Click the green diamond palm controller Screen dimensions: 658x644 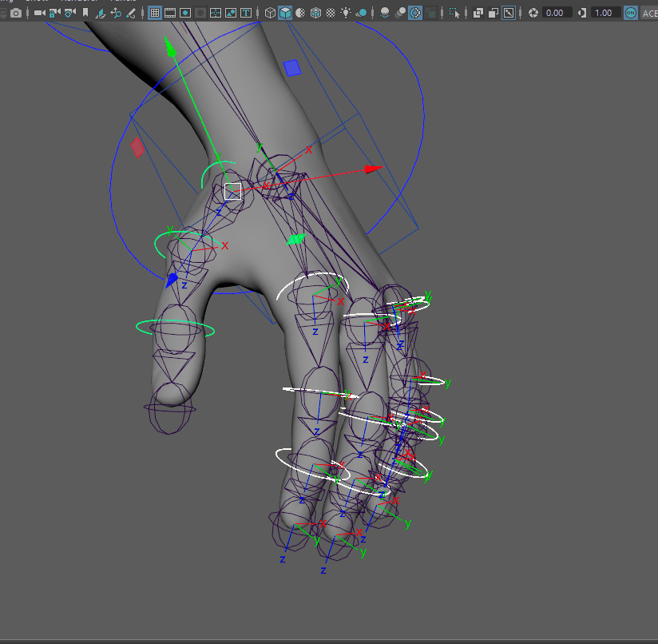coord(295,239)
